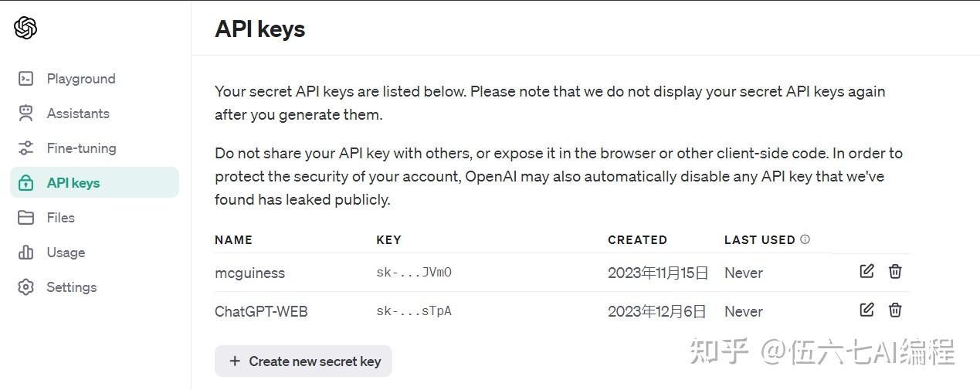Edit the mcguiness API key
The image size is (980, 390).
point(866,271)
